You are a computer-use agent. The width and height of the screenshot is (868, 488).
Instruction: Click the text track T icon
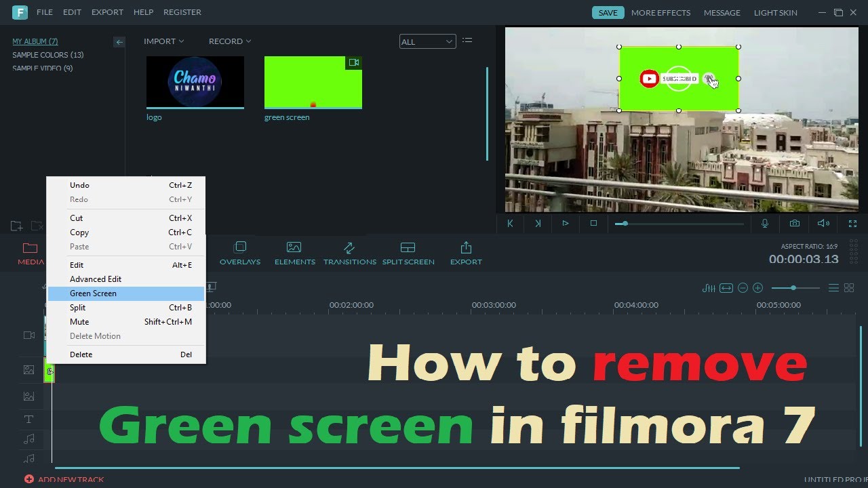tap(28, 420)
